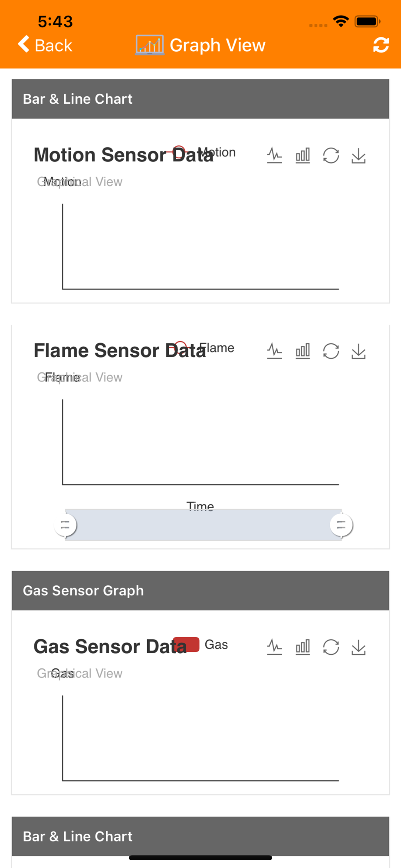Switch Motion chart to bar view

click(x=302, y=155)
